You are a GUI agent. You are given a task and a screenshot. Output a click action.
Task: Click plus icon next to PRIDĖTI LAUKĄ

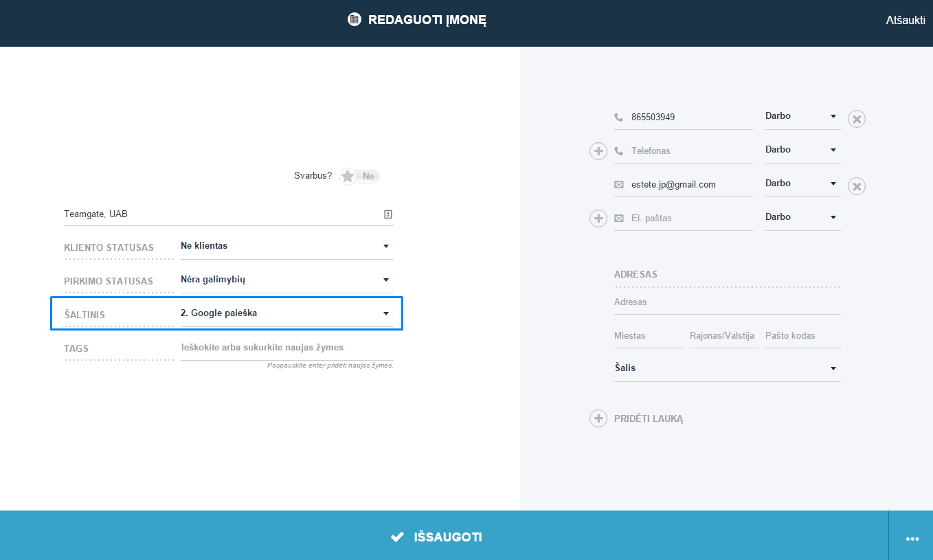click(x=598, y=418)
